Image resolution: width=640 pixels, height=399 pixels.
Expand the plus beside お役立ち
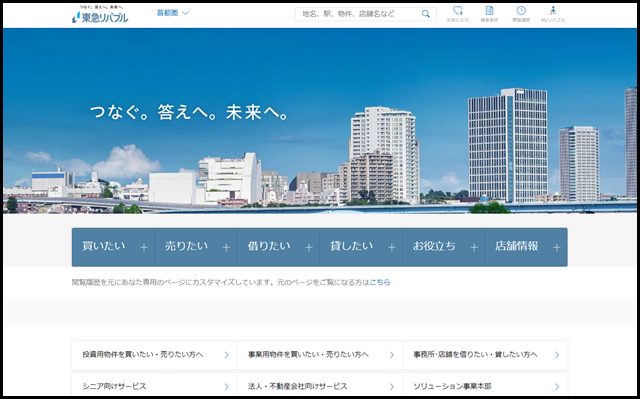pyautogui.click(x=474, y=247)
